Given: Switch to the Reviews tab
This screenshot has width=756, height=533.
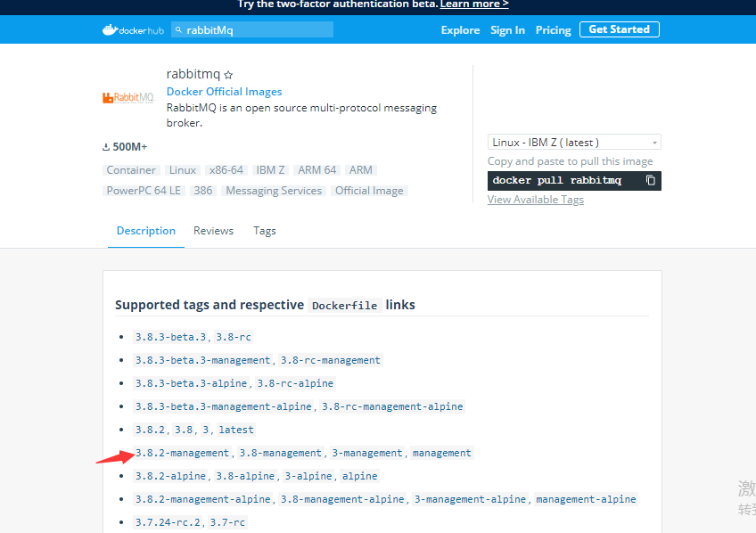Looking at the screenshot, I should coord(214,231).
